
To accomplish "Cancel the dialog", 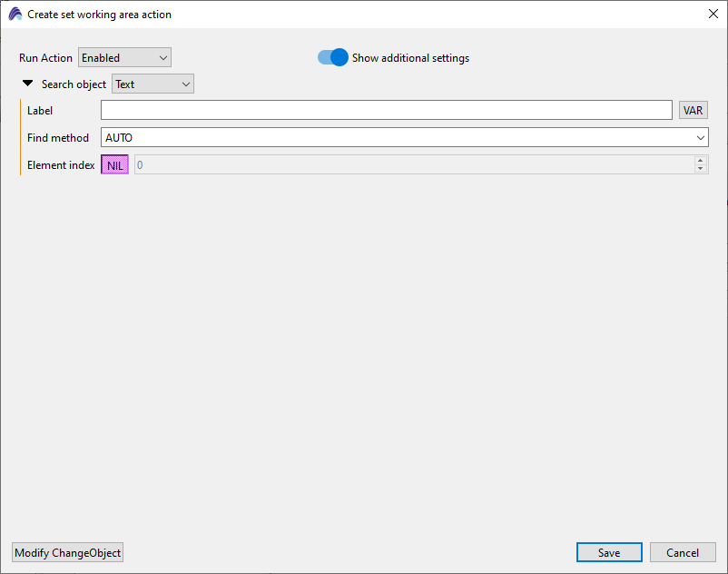I will [x=683, y=553].
